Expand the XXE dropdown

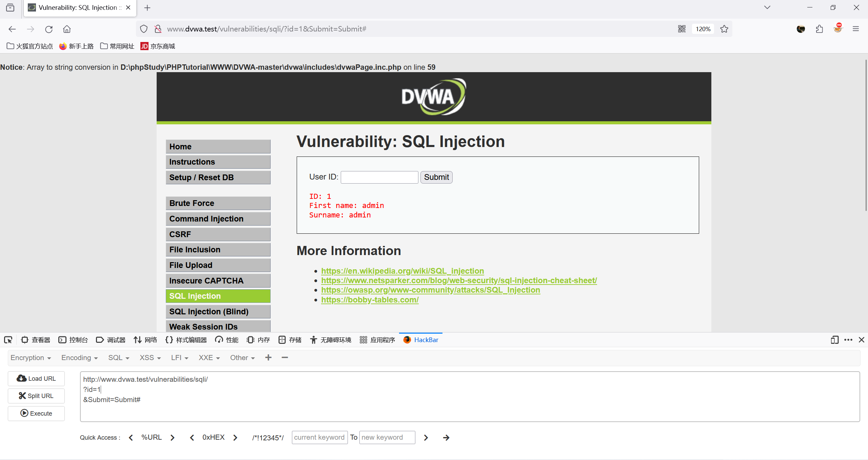[209, 358]
